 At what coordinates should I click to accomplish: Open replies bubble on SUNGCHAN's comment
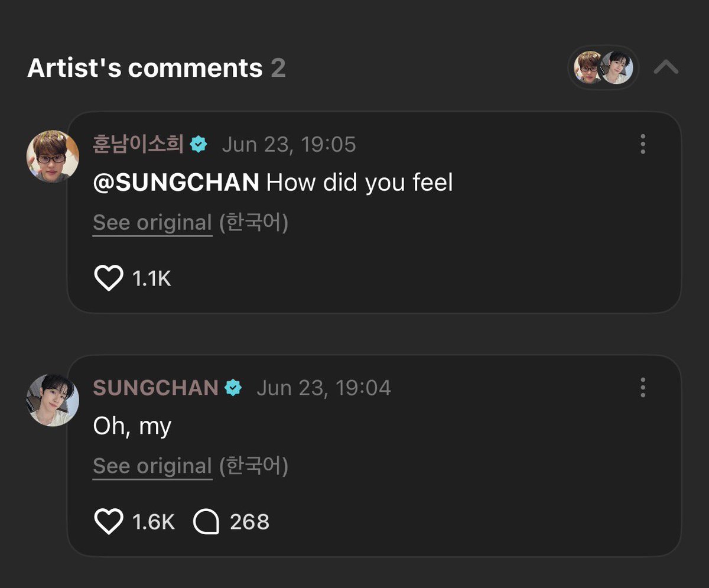(x=206, y=522)
